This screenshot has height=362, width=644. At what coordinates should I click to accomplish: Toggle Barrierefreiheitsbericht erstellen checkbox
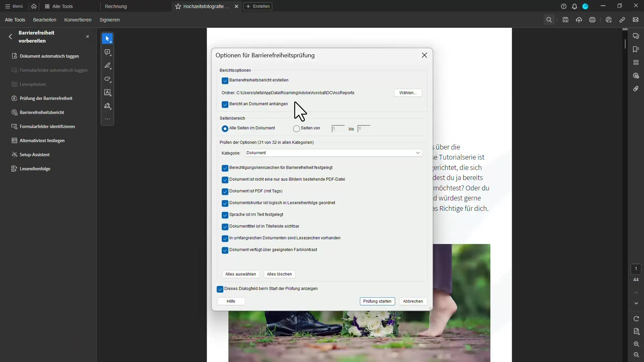click(x=225, y=80)
